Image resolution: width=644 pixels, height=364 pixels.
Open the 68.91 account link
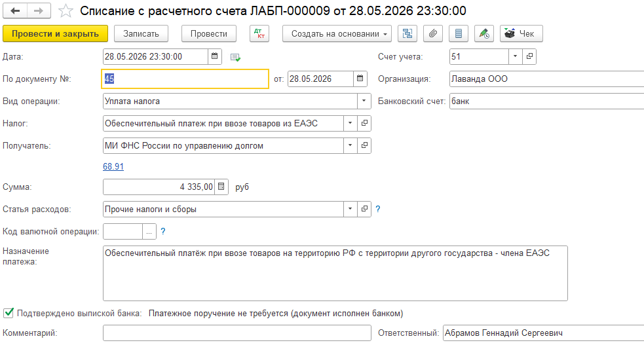click(113, 166)
